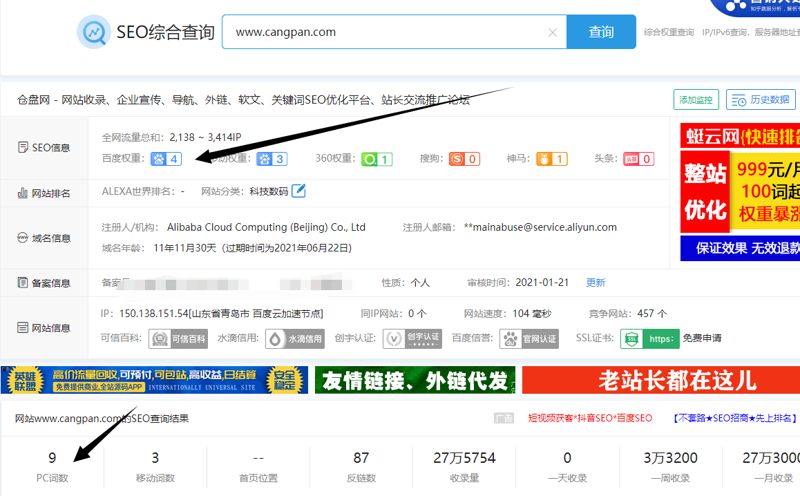Click the 查询 search button
800x496 pixels.
click(x=601, y=32)
